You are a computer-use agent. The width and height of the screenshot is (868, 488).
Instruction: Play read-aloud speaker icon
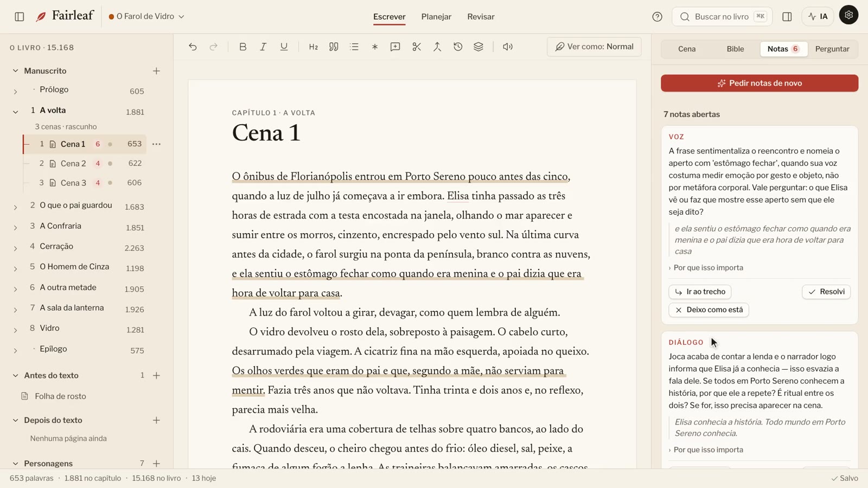pyautogui.click(x=508, y=47)
